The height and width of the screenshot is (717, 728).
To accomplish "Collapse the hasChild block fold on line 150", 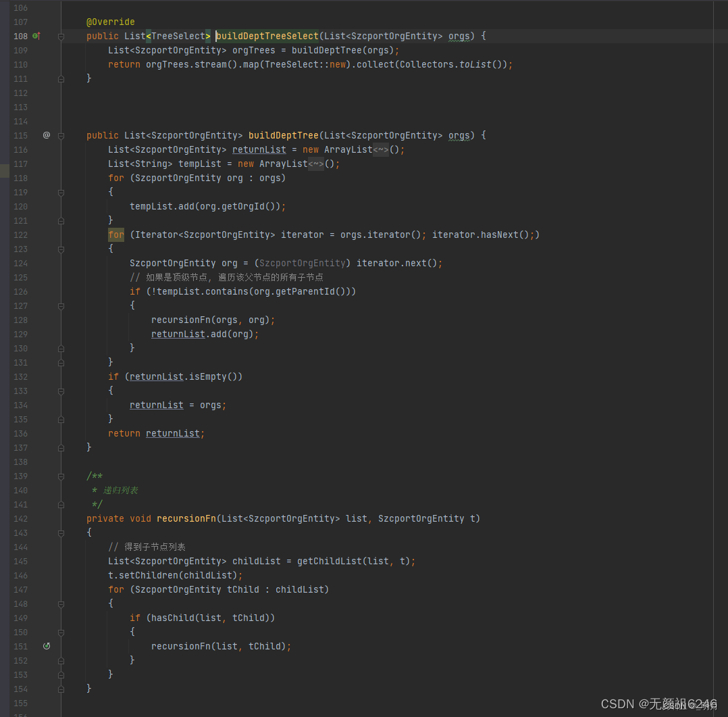I will pyautogui.click(x=61, y=633).
